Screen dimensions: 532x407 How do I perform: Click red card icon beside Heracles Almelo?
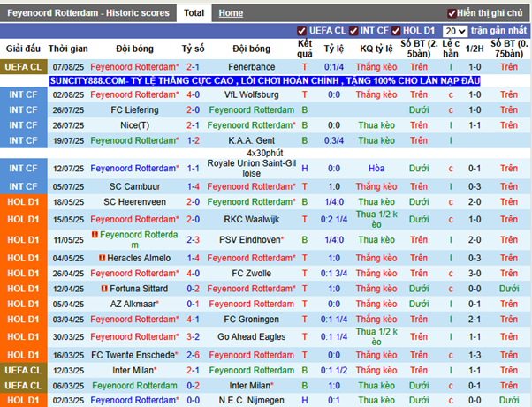pyautogui.click(x=102, y=258)
